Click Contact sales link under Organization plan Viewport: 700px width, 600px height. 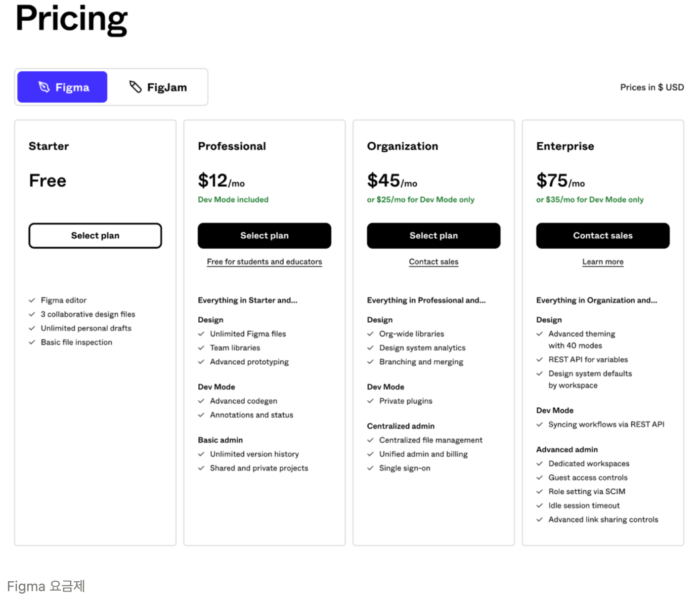click(x=433, y=261)
